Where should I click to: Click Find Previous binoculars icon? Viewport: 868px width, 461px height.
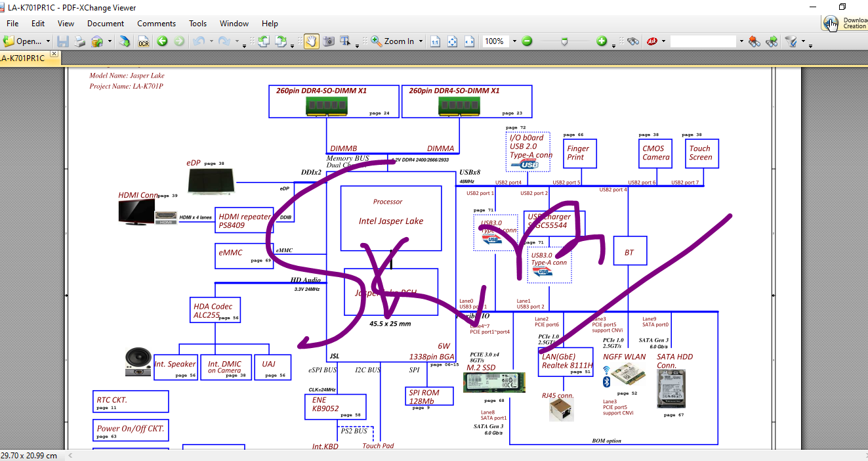[754, 41]
